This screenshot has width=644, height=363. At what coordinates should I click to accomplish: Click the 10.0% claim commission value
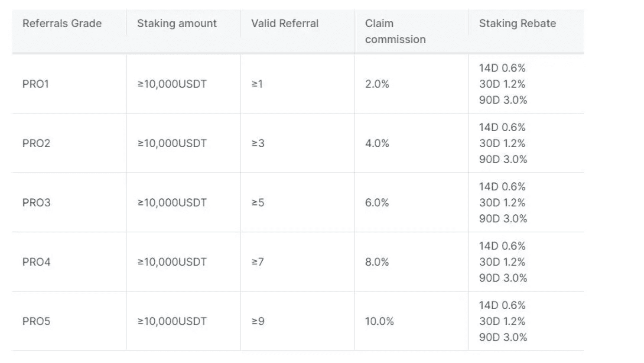coord(379,321)
